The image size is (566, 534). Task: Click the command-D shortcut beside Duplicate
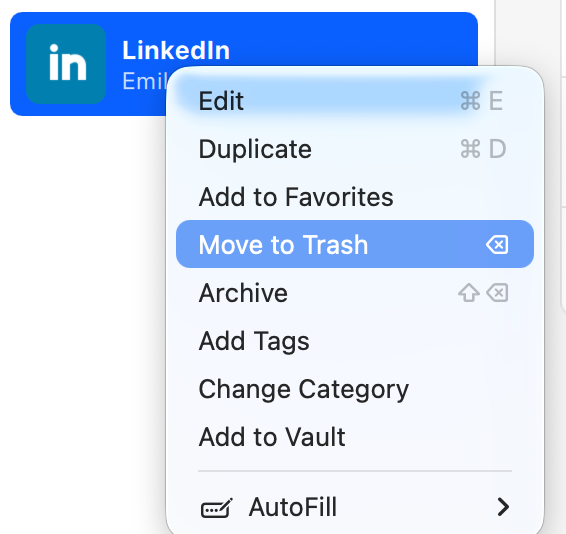coord(483,149)
